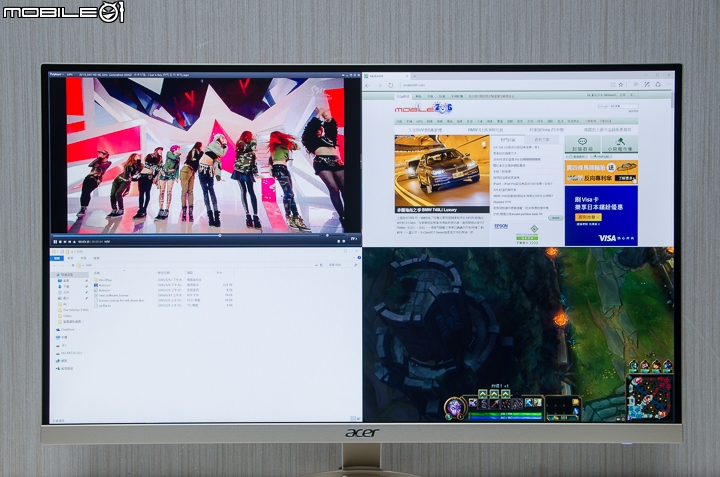Screen dimensions: 720x477
Task: Adjust PotPlayer's volume slider knob
Action: (x=327, y=236)
